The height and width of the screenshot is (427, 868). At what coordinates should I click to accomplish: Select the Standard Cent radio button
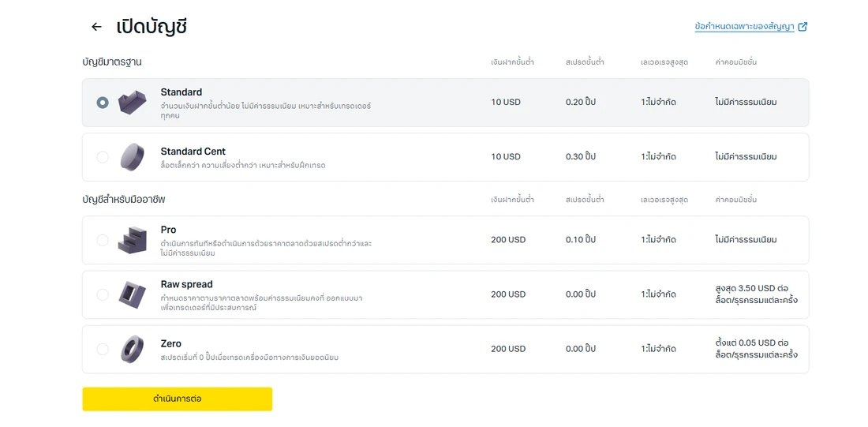click(103, 157)
